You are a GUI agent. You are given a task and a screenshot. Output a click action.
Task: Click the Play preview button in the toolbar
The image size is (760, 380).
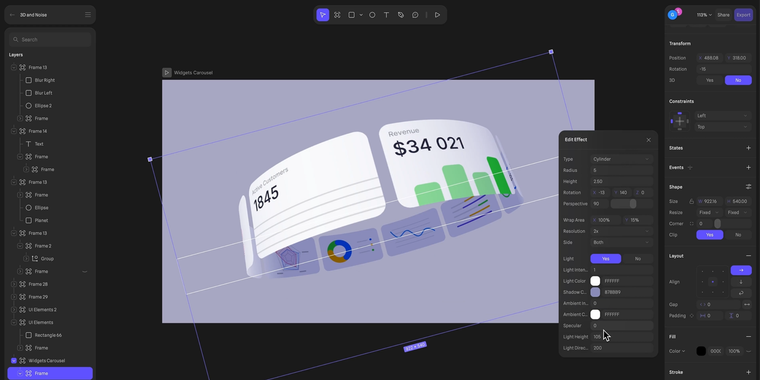tap(437, 15)
